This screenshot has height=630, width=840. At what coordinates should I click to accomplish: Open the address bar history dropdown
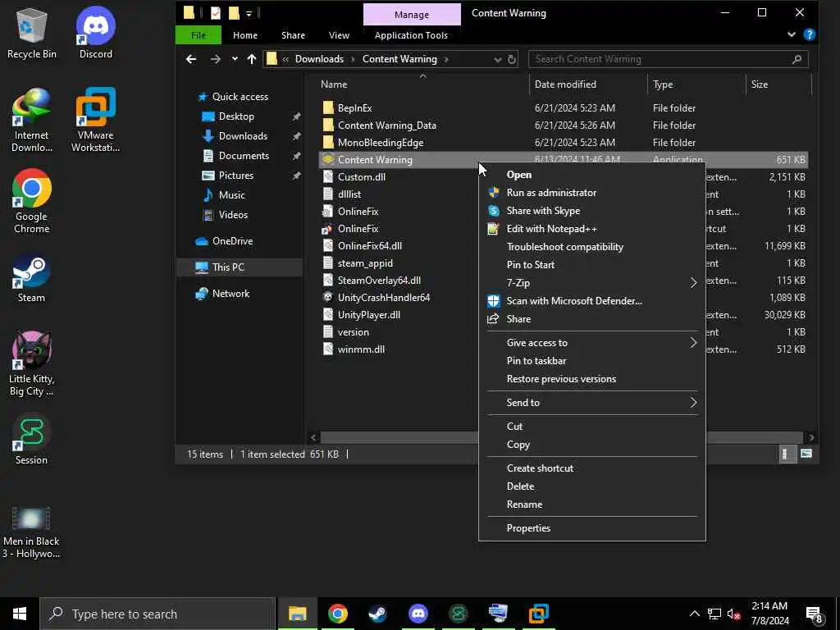tap(498, 59)
